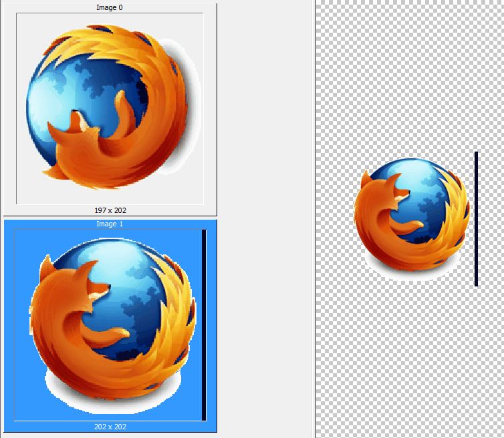Click the '197 x 202' size text
Viewport: 504px width, 438px height.
point(110,210)
